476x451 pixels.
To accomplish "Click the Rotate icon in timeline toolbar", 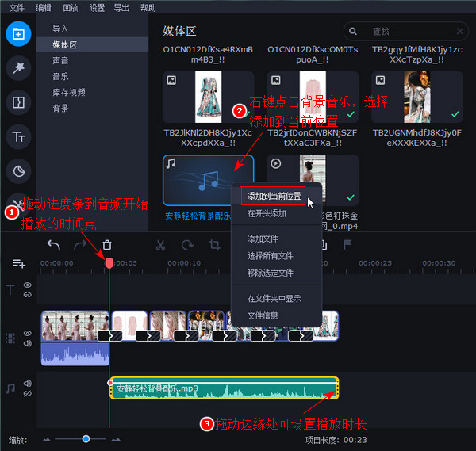I will pyautogui.click(x=187, y=245).
